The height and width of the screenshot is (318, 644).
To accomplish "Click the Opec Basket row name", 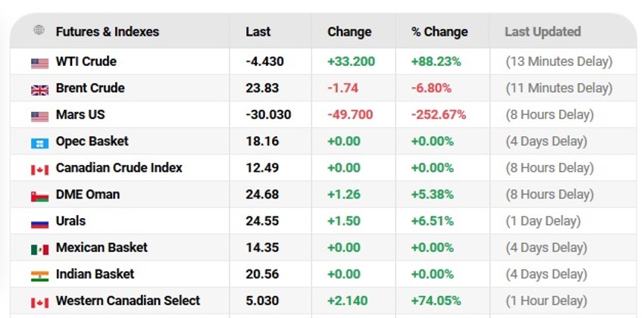I will tap(92, 141).
